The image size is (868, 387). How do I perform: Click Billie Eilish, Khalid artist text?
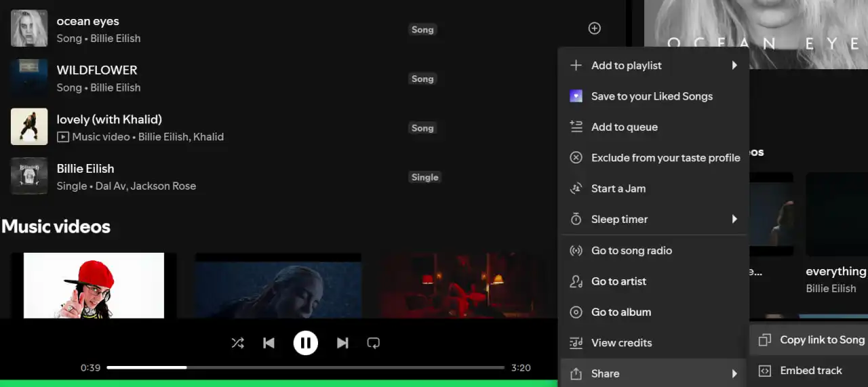tap(181, 137)
